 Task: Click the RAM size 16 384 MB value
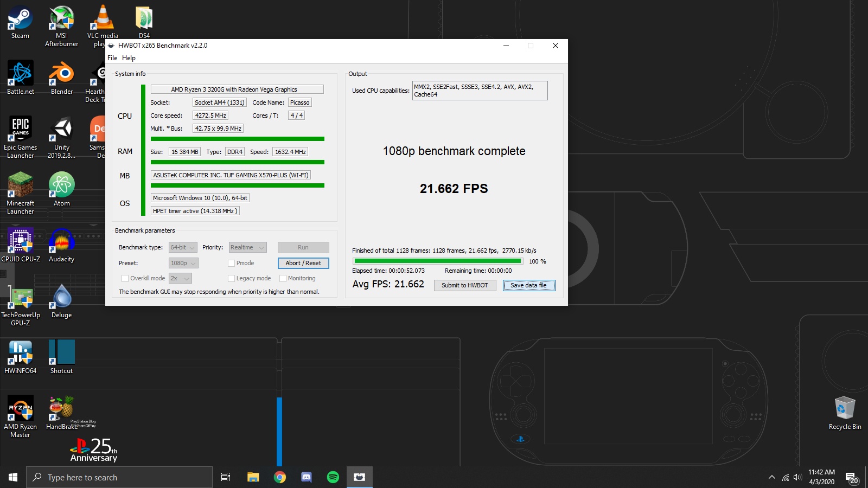coord(185,152)
